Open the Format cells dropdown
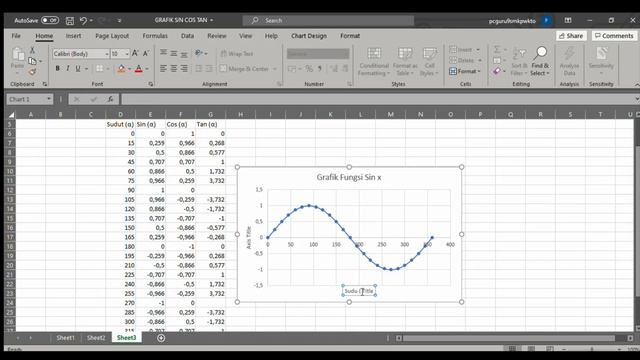Screen dimensions: 640x360 pyautogui.click(x=465, y=71)
